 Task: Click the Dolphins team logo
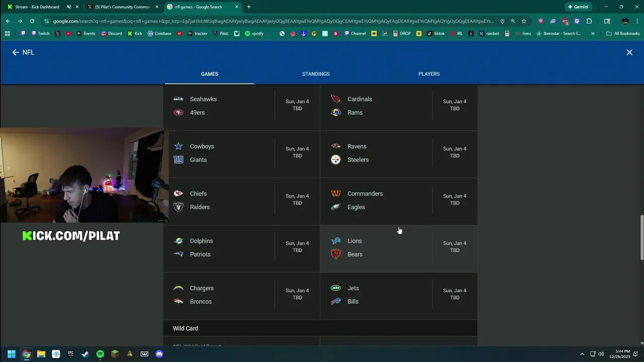(178, 241)
